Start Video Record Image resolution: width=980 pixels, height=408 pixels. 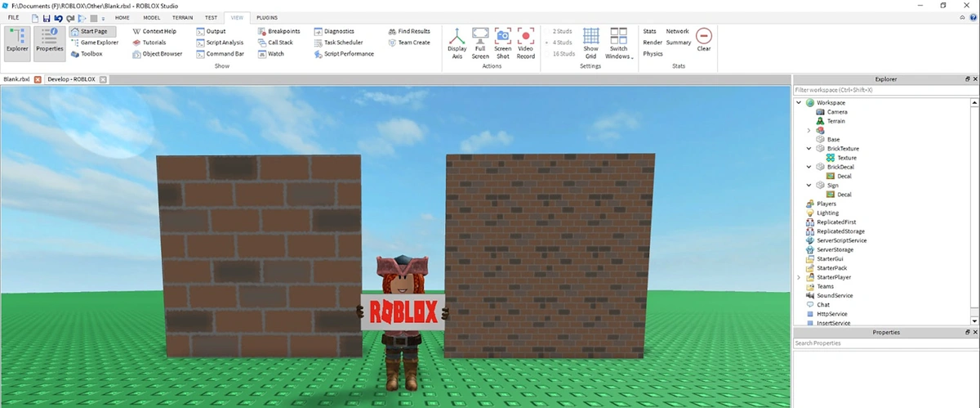point(526,43)
